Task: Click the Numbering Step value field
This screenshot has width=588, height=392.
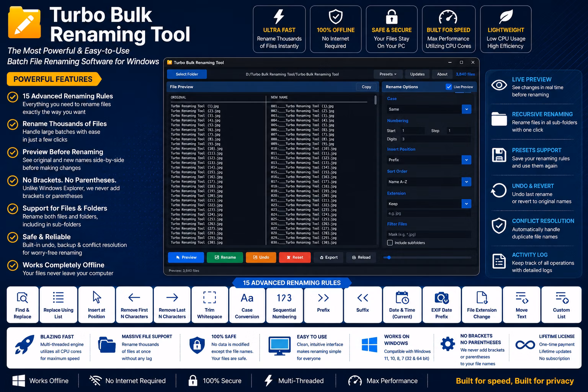Action: click(459, 131)
